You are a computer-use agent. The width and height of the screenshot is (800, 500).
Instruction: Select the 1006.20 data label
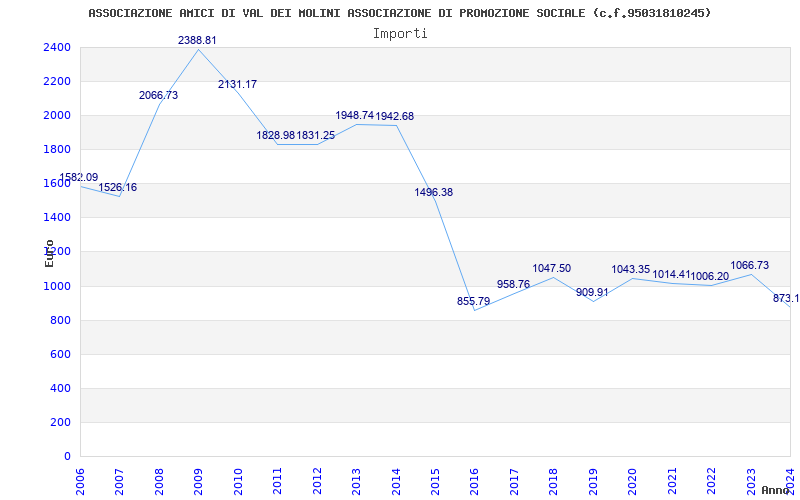[710, 276]
